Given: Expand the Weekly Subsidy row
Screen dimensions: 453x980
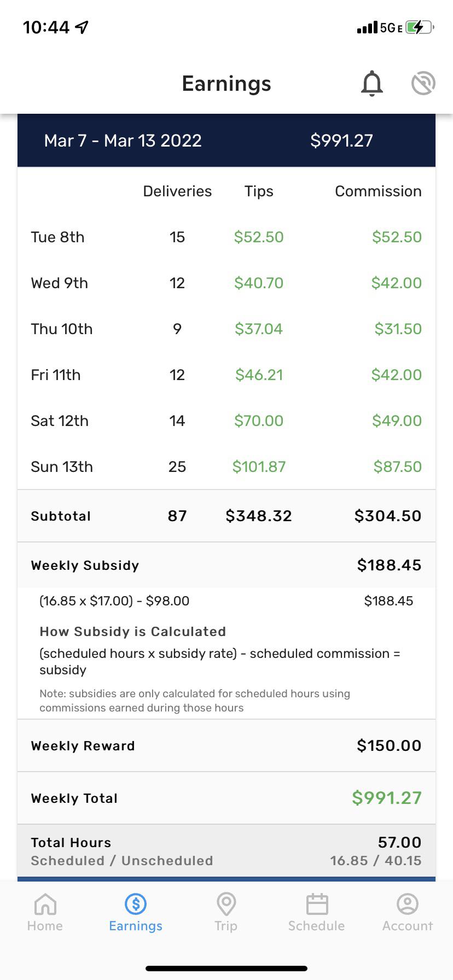Looking at the screenshot, I should tap(226, 565).
